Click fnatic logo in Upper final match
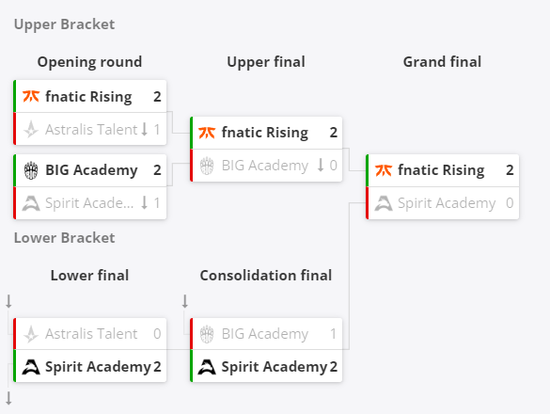Viewport: 550px width, 414px height. coord(207,133)
